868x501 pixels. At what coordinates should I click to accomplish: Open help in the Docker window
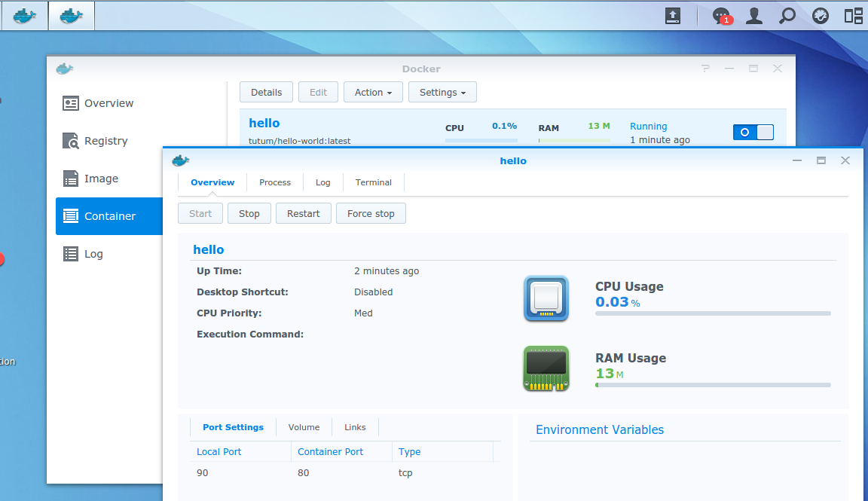705,69
